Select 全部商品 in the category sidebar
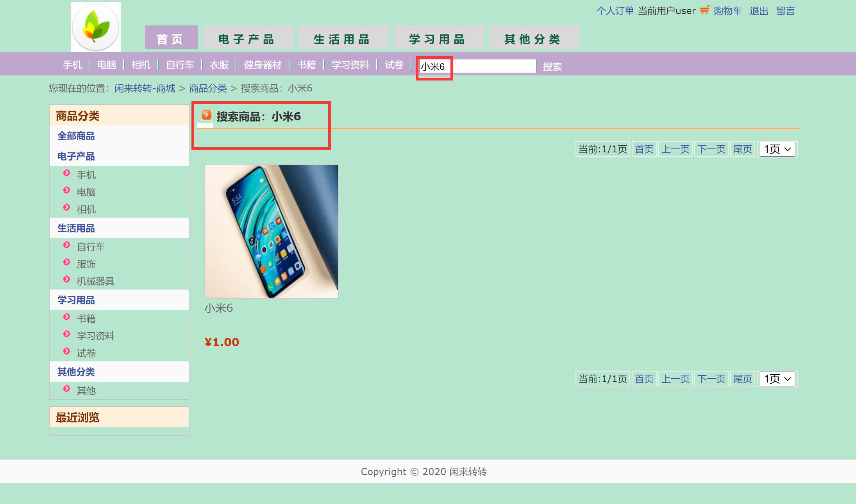This screenshot has width=856, height=504. pyautogui.click(x=76, y=136)
